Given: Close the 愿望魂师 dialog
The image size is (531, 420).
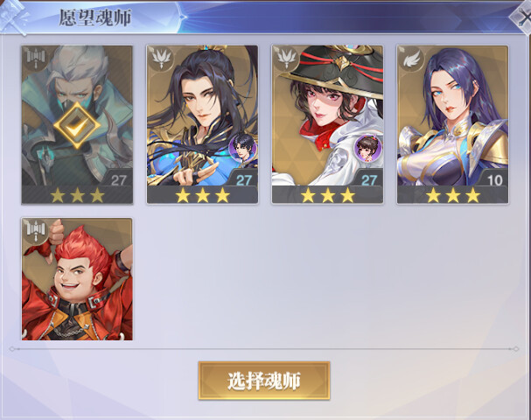Looking at the screenshot, I should point(522,18).
